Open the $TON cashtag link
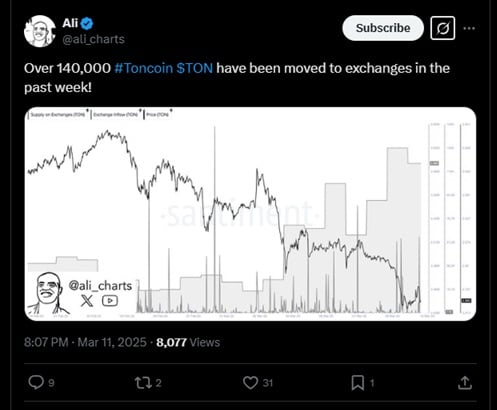 (195, 68)
